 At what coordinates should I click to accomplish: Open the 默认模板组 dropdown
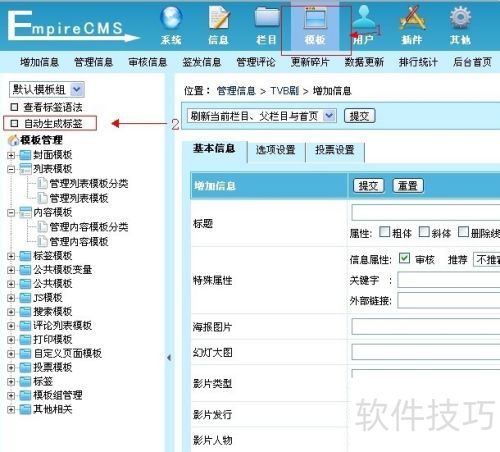click(x=47, y=89)
